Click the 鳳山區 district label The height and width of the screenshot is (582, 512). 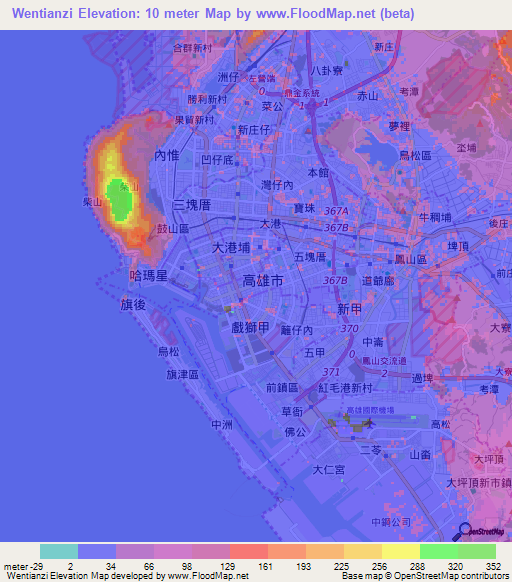pyautogui.click(x=411, y=259)
